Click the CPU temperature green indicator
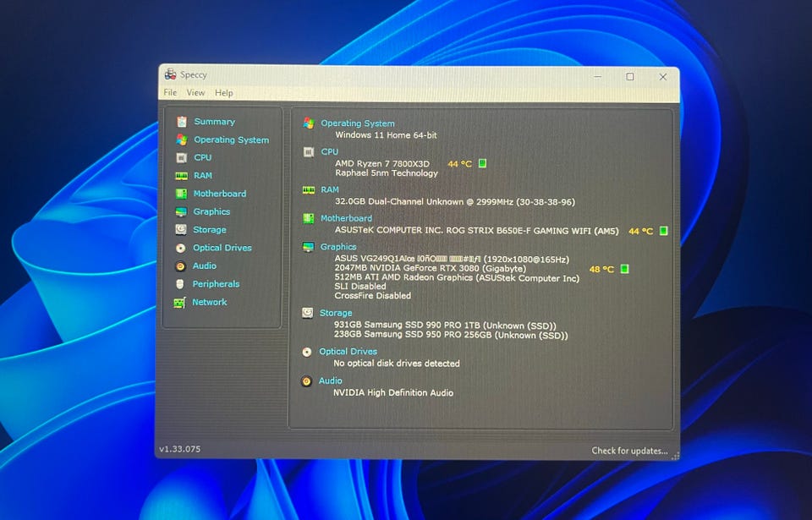 click(x=482, y=163)
